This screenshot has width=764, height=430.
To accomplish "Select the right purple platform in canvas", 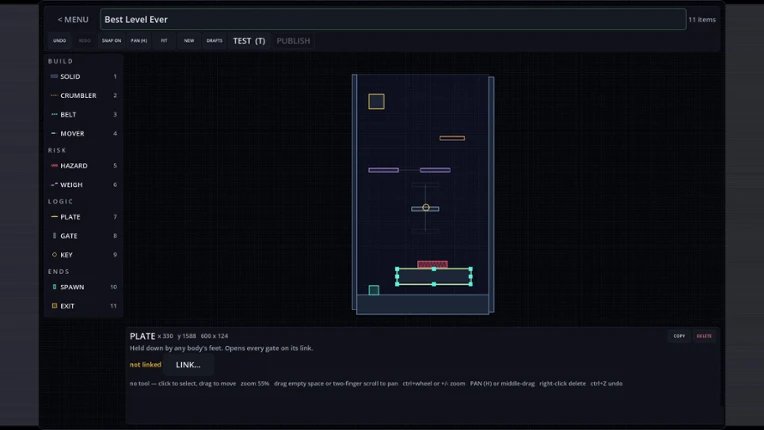I will coord(435,170).
